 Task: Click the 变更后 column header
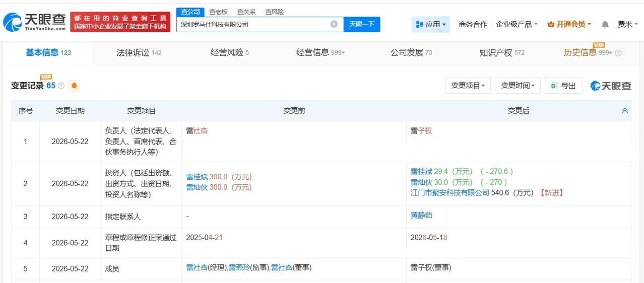click(519, 111)
